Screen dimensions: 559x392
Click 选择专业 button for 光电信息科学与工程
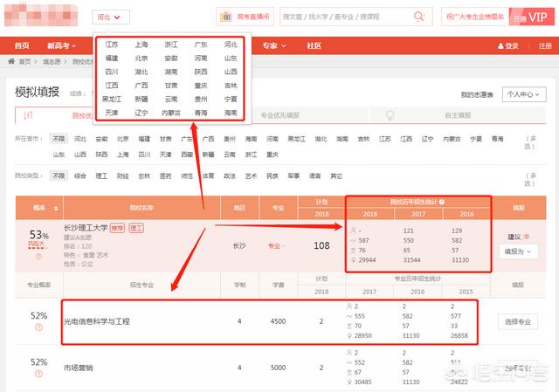coord(519,321)
